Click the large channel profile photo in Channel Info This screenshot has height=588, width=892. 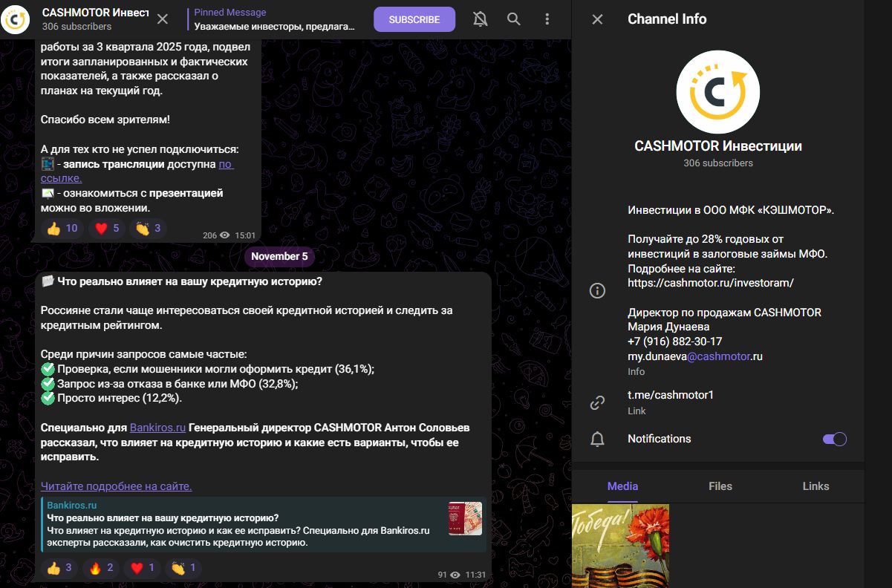pos(717,91)
